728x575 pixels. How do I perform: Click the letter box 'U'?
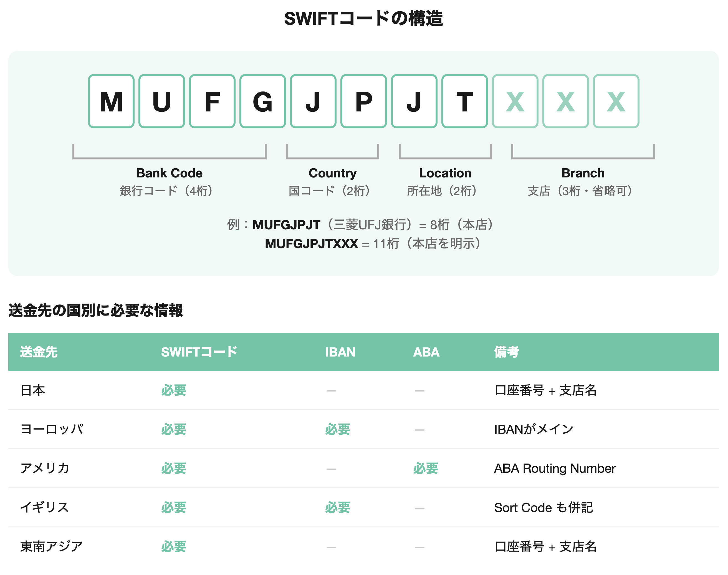tap(162, 101)
